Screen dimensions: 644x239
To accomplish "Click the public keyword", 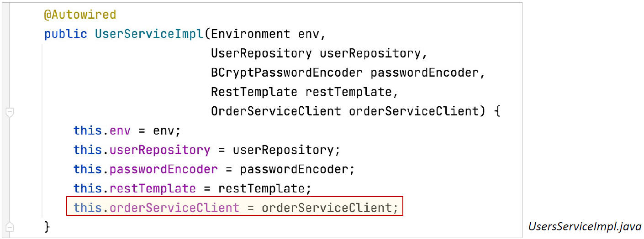I will [66, 34].
